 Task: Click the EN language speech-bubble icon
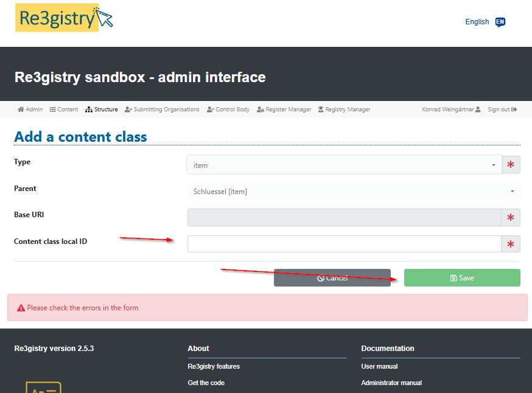[500, 22]
